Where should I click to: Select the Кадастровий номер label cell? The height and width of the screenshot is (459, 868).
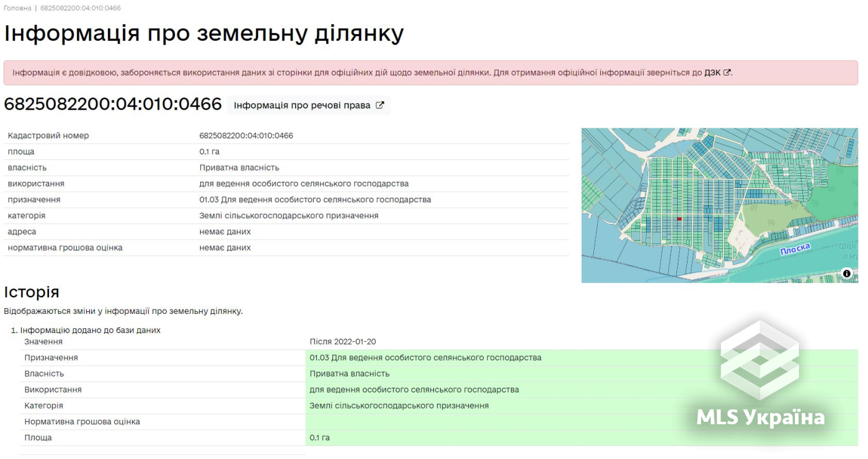(48, 136)
